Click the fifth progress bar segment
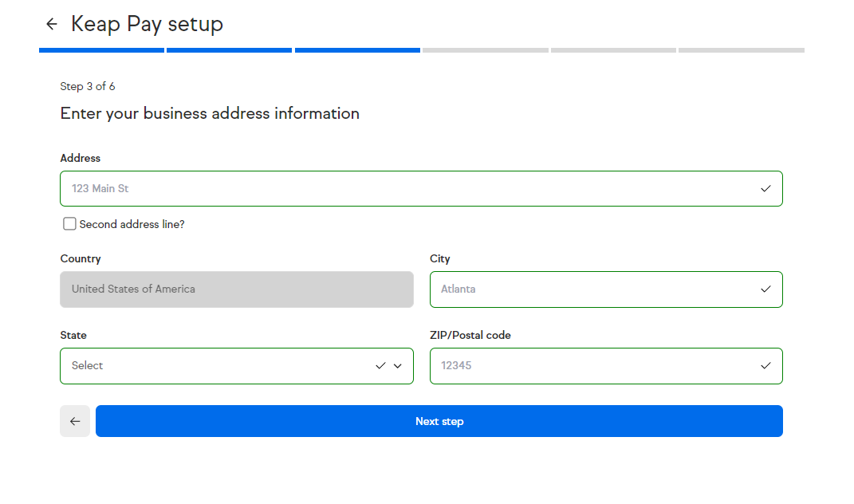854x504 pixels. click(x=613, y=50)
